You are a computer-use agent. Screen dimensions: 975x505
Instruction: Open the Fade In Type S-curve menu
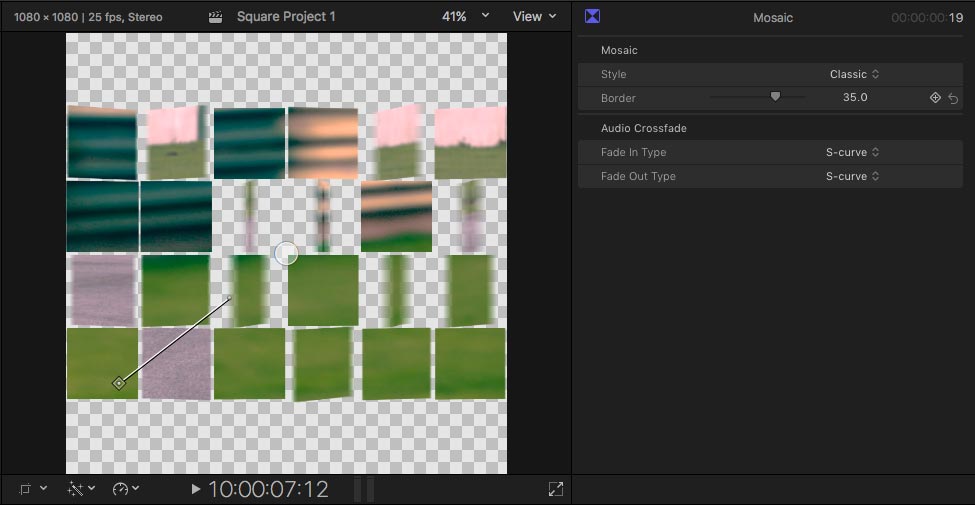pyautogui.click(x=853, y=152)
